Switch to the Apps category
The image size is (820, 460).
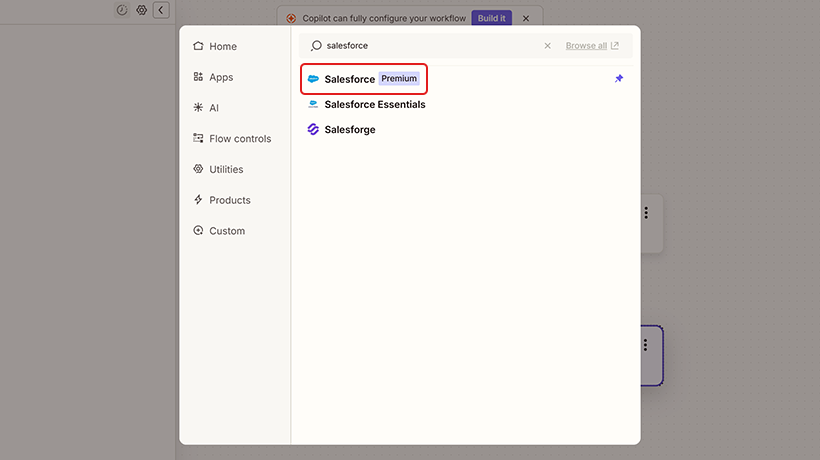pyautogui.click(x=220, y=77)
